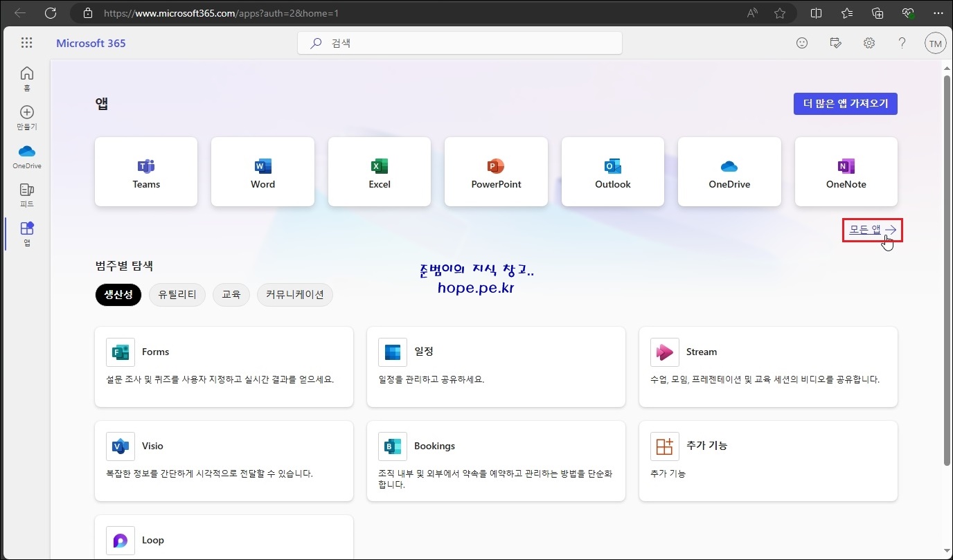Open browser essentials heart icon

pyautogui.click(x=908, y=13)
